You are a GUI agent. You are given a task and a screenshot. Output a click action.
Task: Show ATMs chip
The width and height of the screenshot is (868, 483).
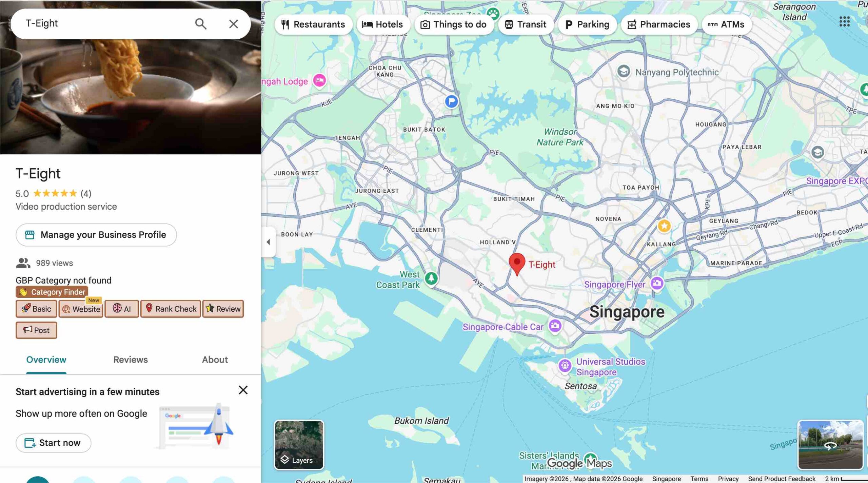click(x=726, y=24)
